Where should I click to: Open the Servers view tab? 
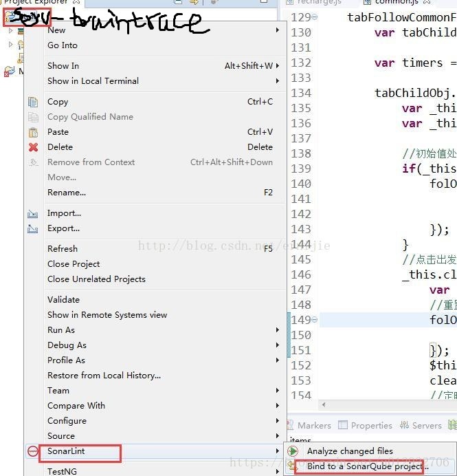click(x=421, y=425)
